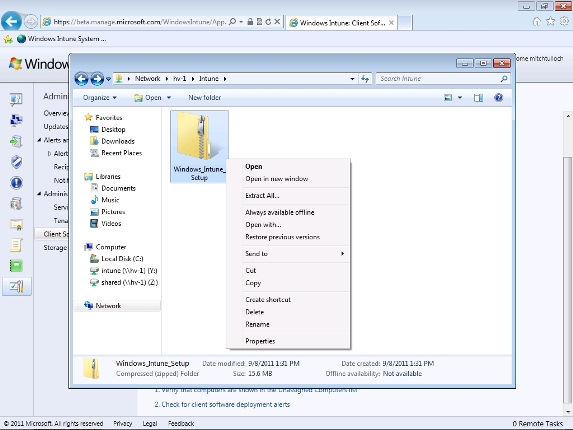Select Local Disk (C:) in navigation pane
Image resolution: width=573 pixels, height=430 pixels.
[x=122, y=259]
